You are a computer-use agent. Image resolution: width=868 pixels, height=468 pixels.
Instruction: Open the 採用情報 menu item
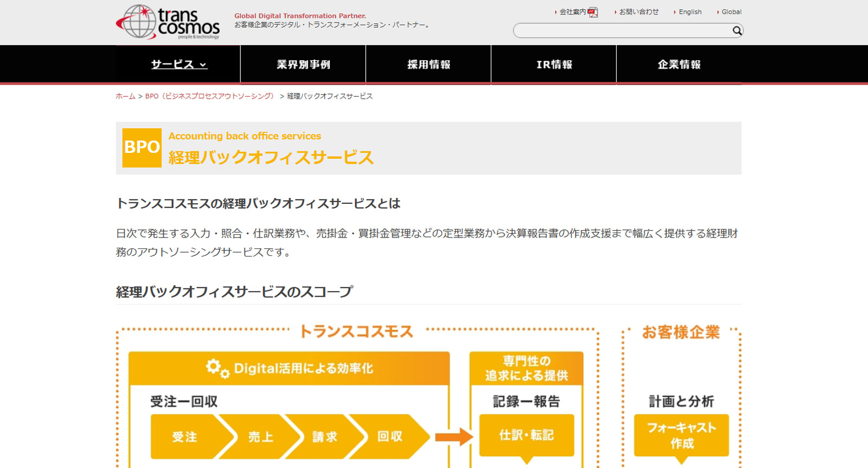(429, 65)
